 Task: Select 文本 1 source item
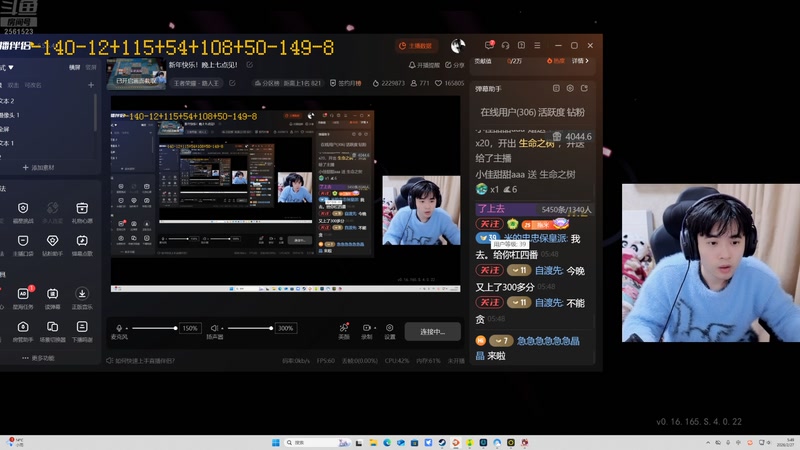7,143
